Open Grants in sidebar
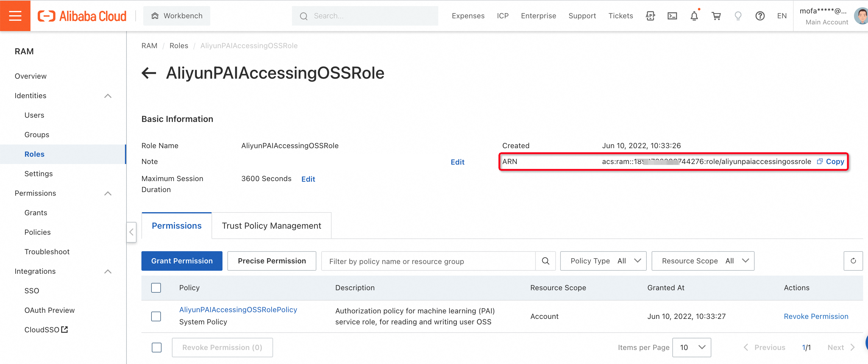 click(x=36, y=213)
